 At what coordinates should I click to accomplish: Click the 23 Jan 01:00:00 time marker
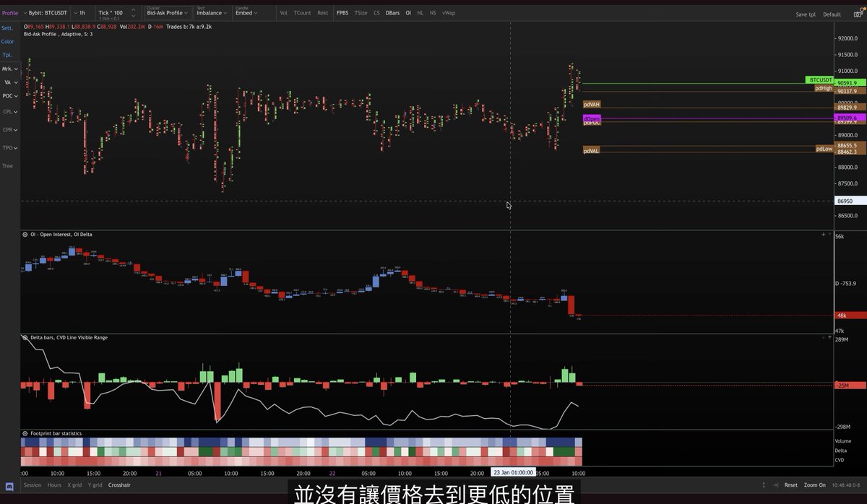point(513,472)
